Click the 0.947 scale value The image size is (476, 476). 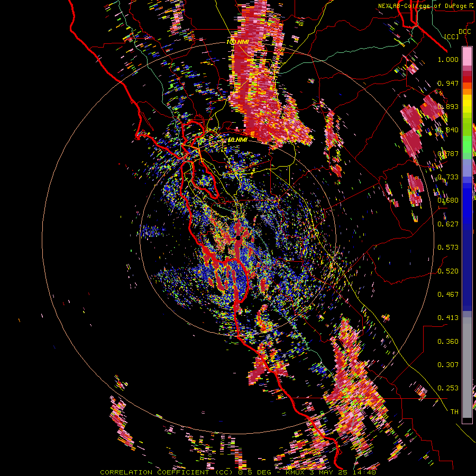[448, 83]
